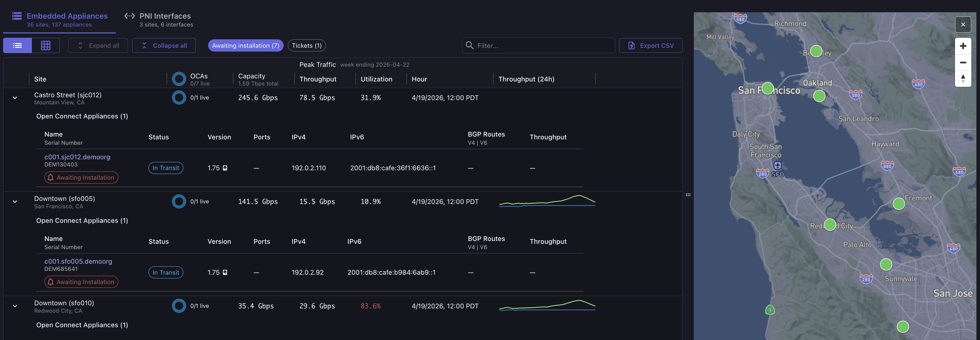The image size is (980, 340).
Task: Select the Berkeley site marker on map
Action: coord(816,51)
